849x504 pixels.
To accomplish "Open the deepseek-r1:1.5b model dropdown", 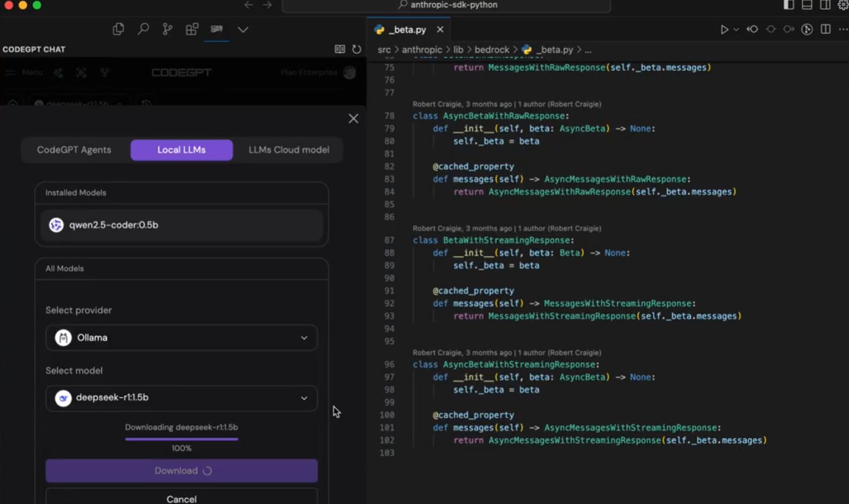I will (x=182, y=398).
